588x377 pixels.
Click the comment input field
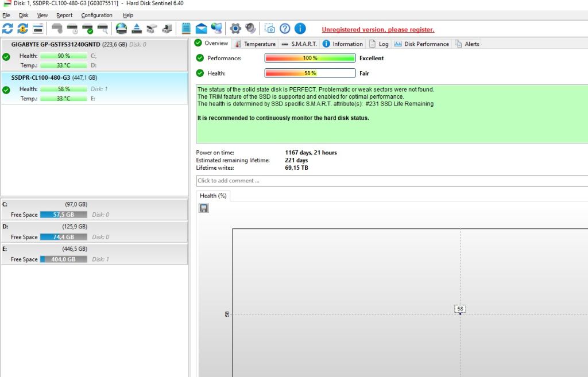[392, 181]
